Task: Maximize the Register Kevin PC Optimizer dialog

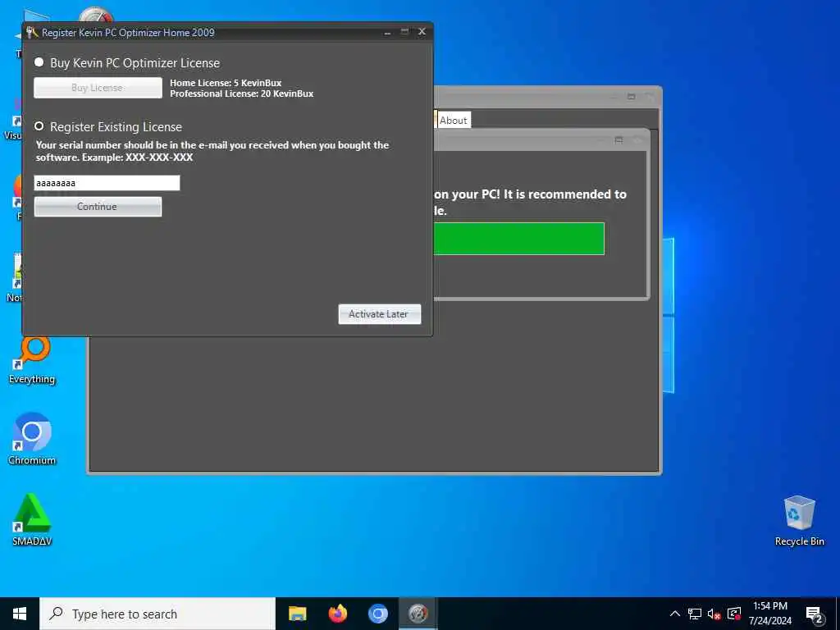Action: click(404, 32)
